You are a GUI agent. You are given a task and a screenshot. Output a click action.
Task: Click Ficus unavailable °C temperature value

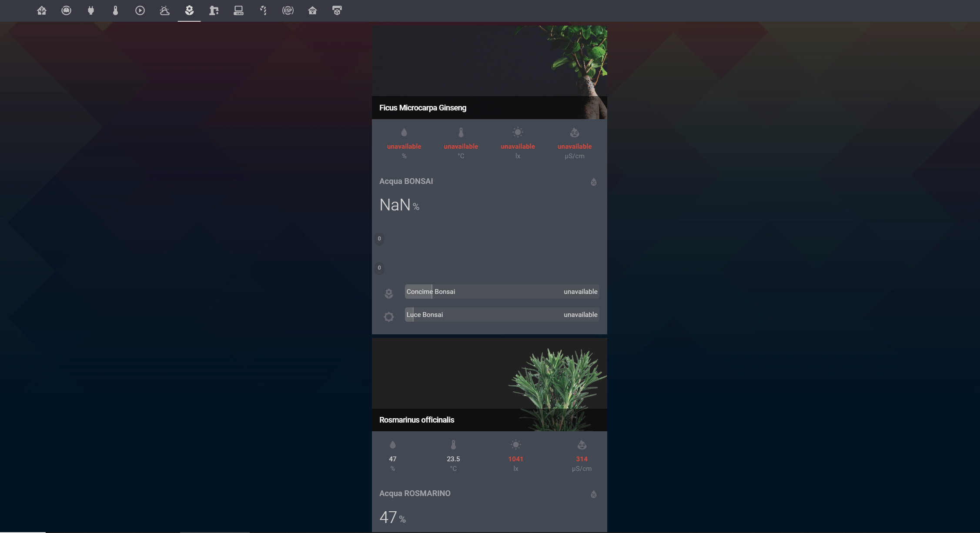461,147
